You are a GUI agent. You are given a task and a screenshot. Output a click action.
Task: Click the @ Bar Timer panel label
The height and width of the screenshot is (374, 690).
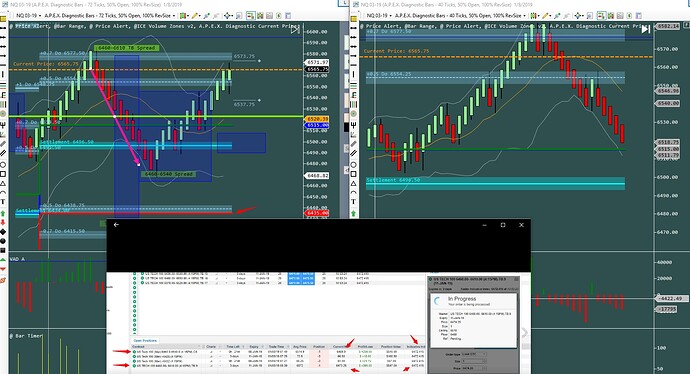[x=26, y=336]
